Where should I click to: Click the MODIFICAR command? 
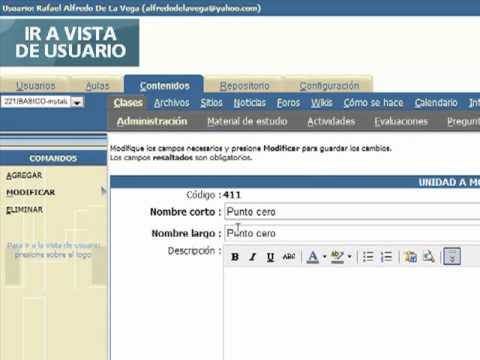pyautogui.click(x=30, y=192)
